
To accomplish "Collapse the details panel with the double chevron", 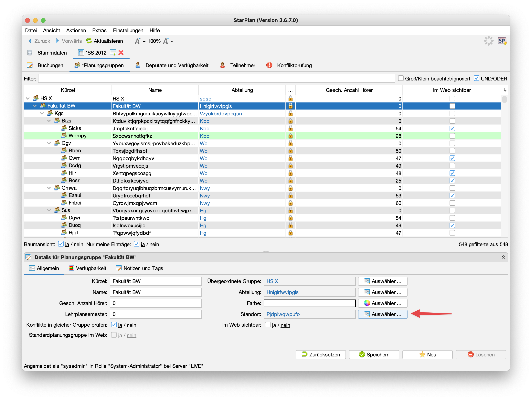I will coord(503,257).
